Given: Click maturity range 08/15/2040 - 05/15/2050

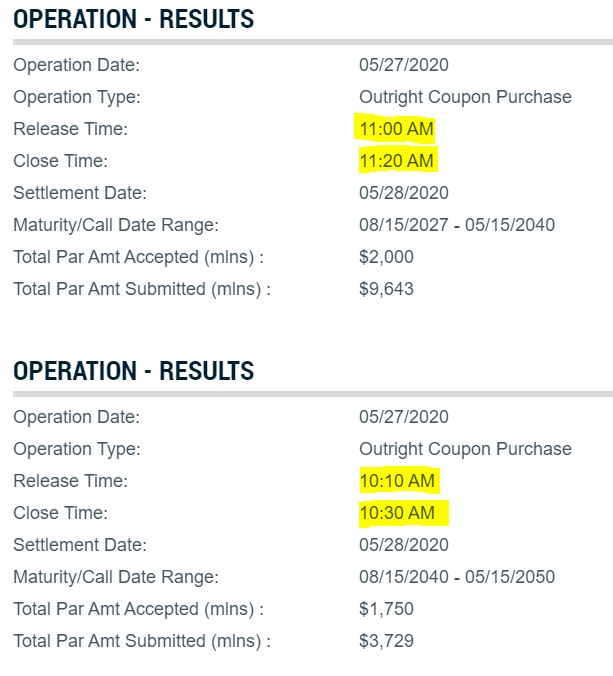Looking at the screenshot, I should coord(457,577).
